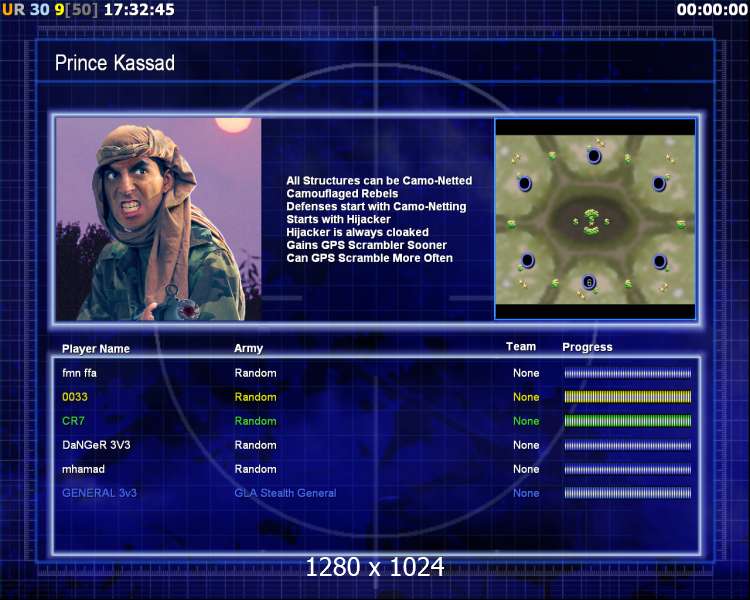Click the None team value for GENERAL 3v3

526,493
